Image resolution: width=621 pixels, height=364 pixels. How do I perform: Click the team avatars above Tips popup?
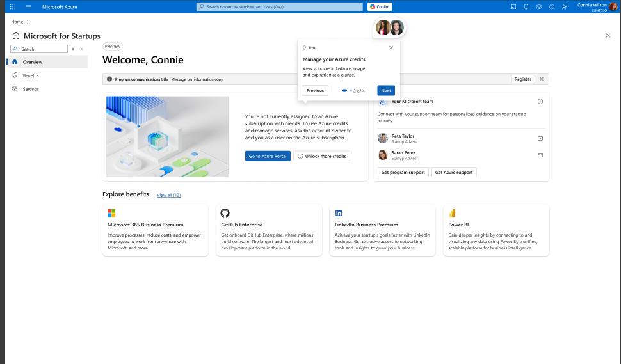coord(390,28)
